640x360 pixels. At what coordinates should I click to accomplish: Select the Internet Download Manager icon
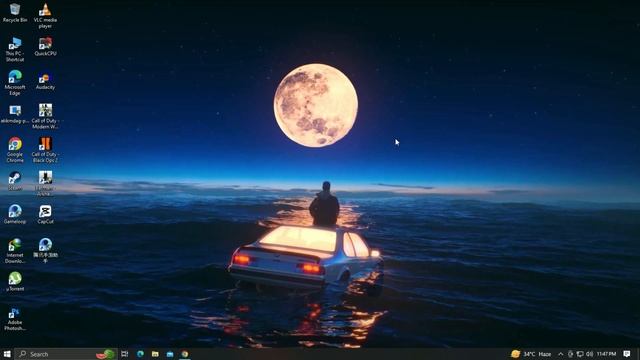click(x=15, y=251)
